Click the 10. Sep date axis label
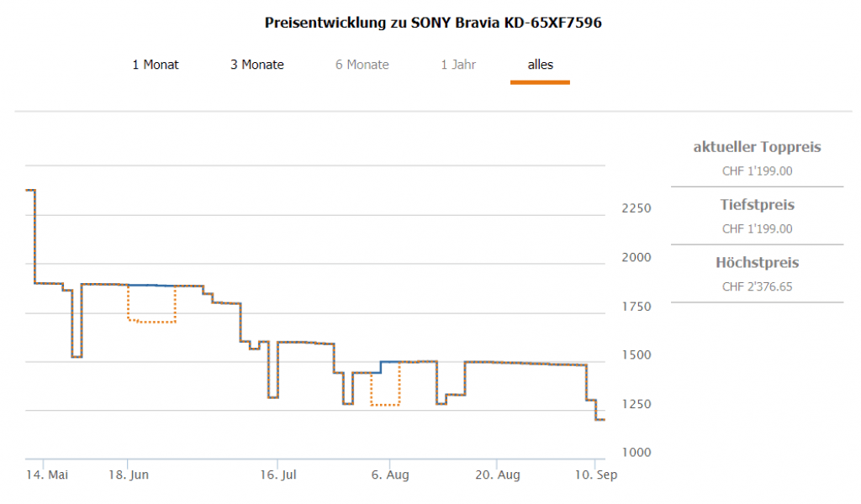The width and height of the screenshot is (861, 504). pyautogui.click(x=595, y=475)
